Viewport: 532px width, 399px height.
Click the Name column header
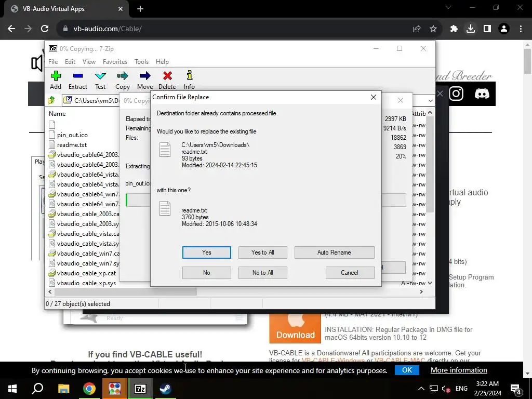pos(57,114)
